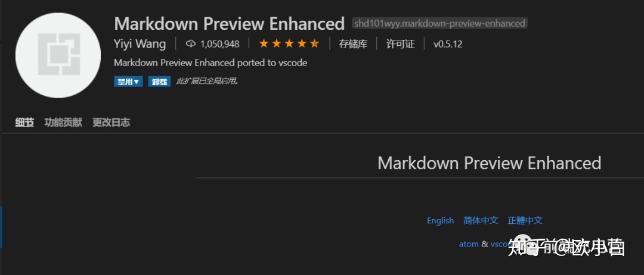Screen dimensions: 644x275
Task: Click the shd101wyy.markdown-preview-enhanced identifier badge
Action: tap(440, 23)
